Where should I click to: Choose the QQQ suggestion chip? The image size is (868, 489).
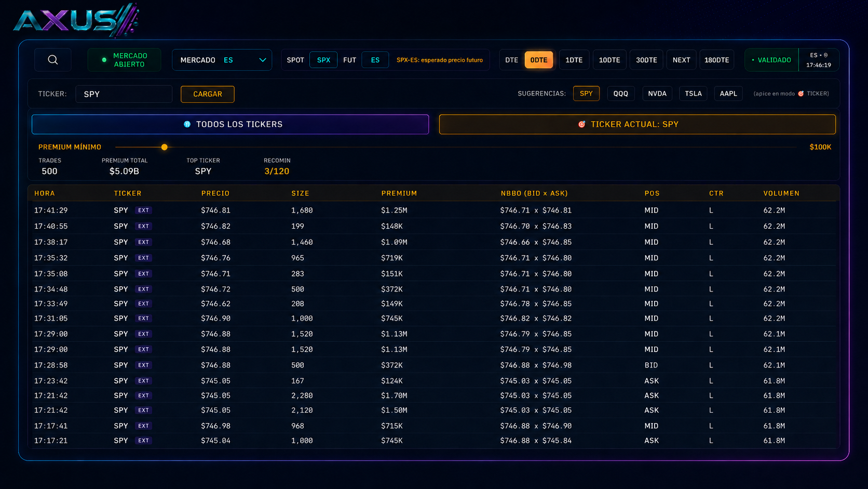(621, 94)
